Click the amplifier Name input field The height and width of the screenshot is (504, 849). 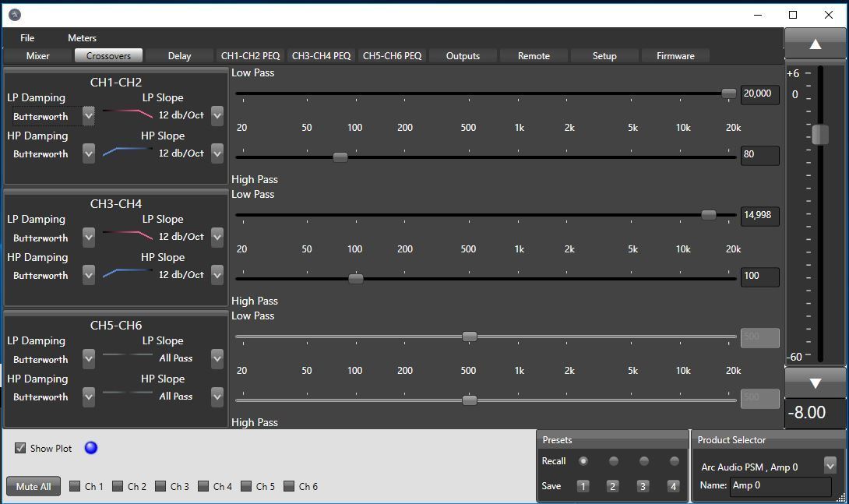pos(780,485)
